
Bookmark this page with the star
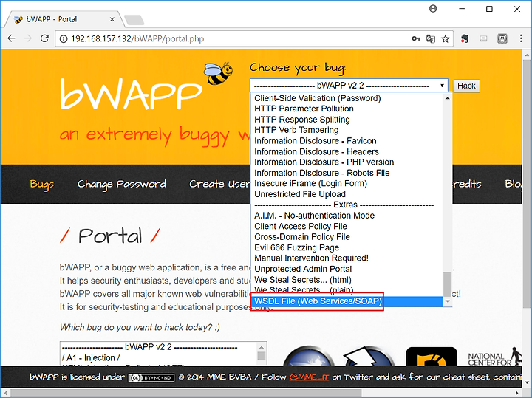tap(446, 38)
